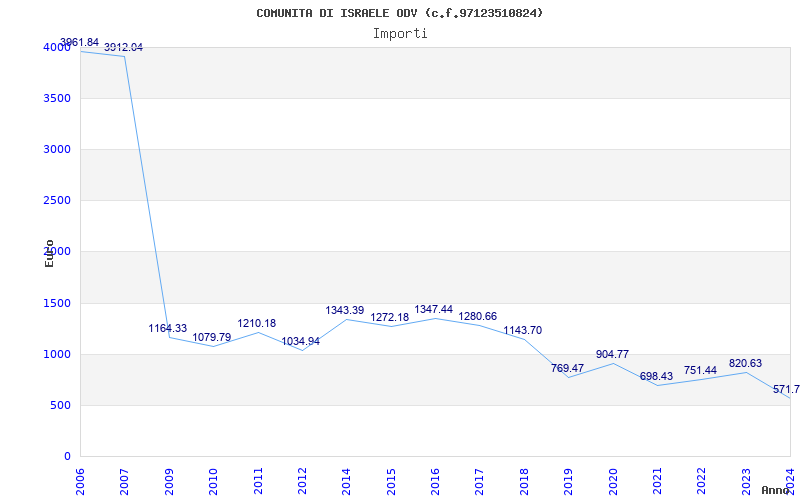Screen dimensions: 800x500
Task: Select the 1272.18 data label
Action: click(390, 317)
